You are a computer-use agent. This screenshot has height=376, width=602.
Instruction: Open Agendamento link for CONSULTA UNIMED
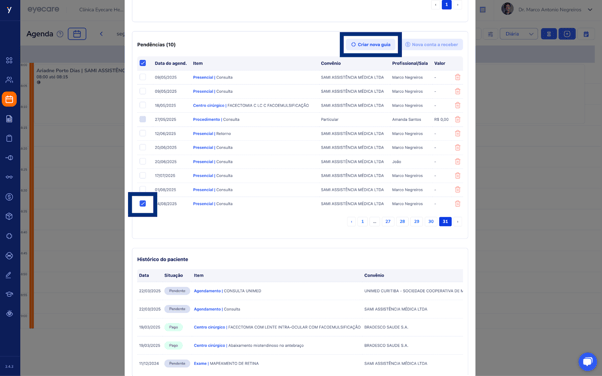[x=207, y=291]
